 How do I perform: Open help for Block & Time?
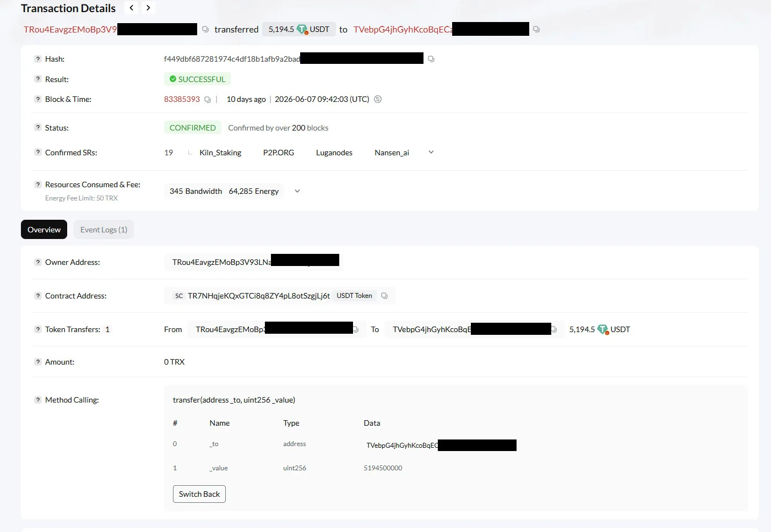38,99
